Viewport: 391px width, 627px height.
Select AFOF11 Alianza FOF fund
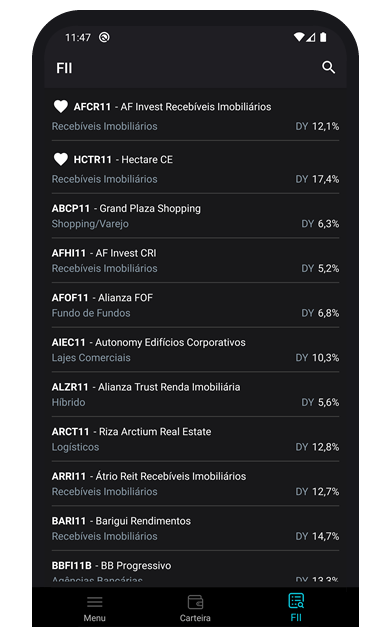click(x=196, y=306)
